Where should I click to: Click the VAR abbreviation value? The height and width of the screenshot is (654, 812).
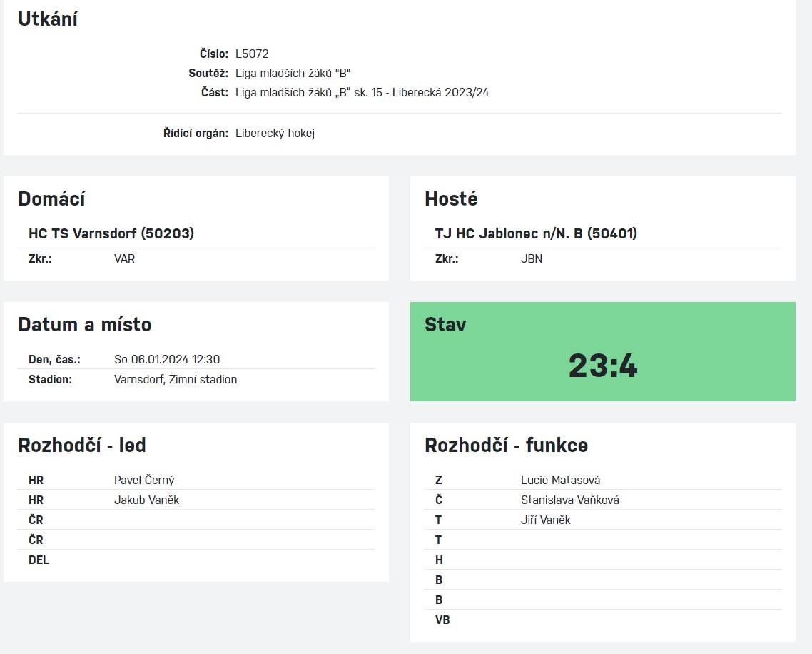(x=124, y=258)
